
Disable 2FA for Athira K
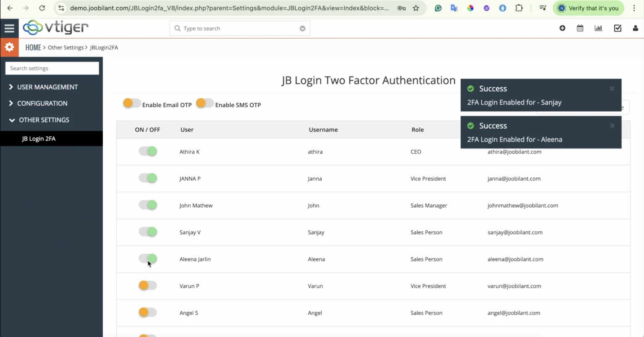(147, 151)
